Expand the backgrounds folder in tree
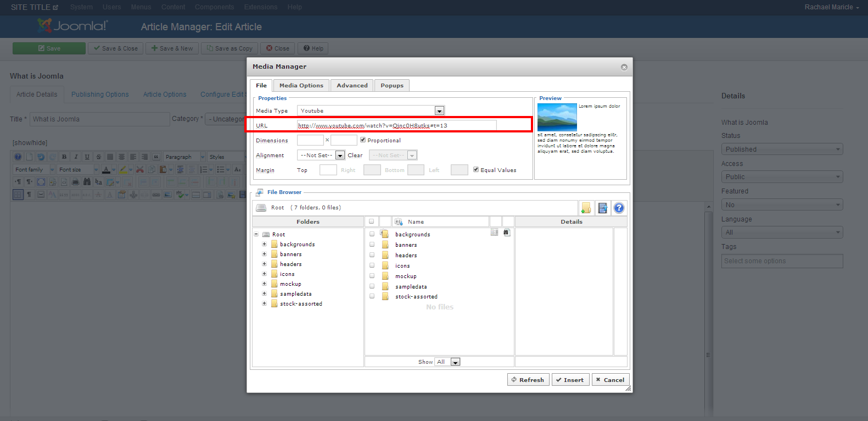Viewport: 868px width, 421px height. pyautogui.click(x=264, y=244)
